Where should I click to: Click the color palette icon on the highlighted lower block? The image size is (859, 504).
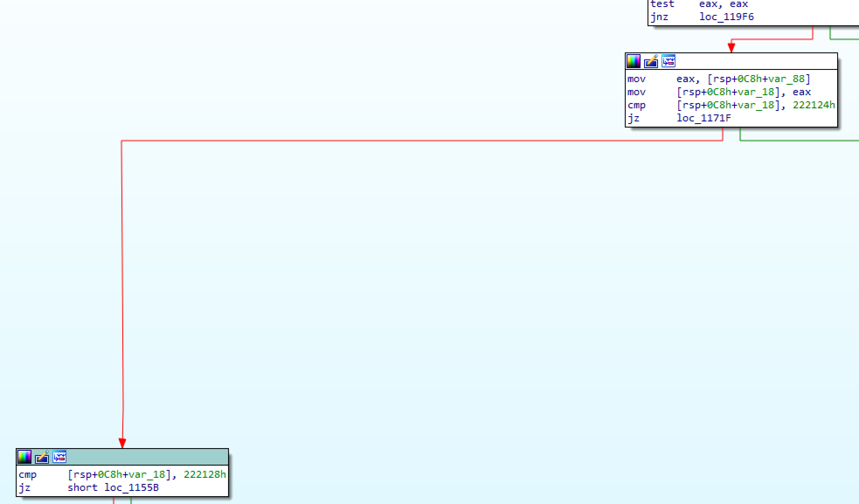24,457
